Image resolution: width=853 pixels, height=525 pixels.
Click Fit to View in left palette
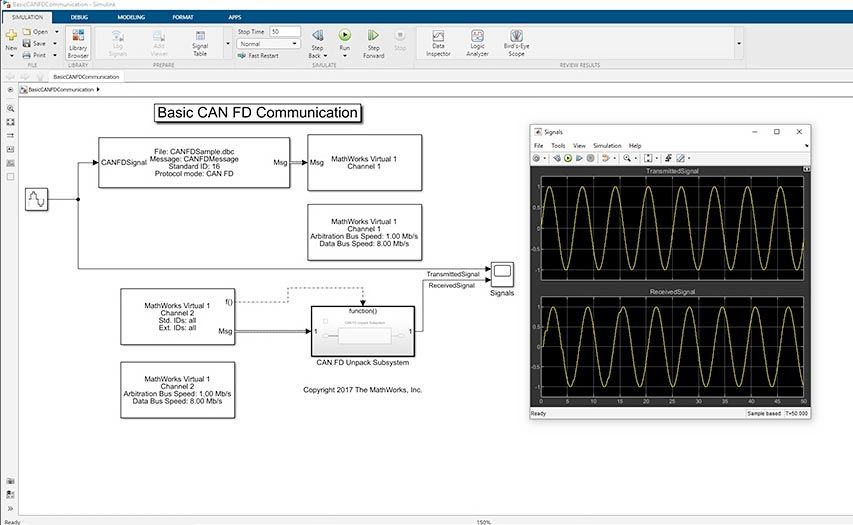pos(10,121)
